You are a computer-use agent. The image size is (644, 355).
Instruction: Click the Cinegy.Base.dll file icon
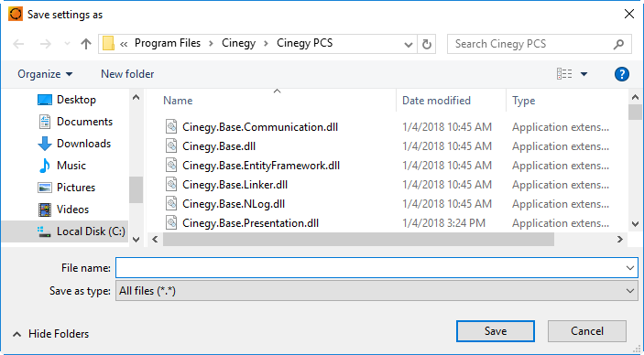(171, 146)
